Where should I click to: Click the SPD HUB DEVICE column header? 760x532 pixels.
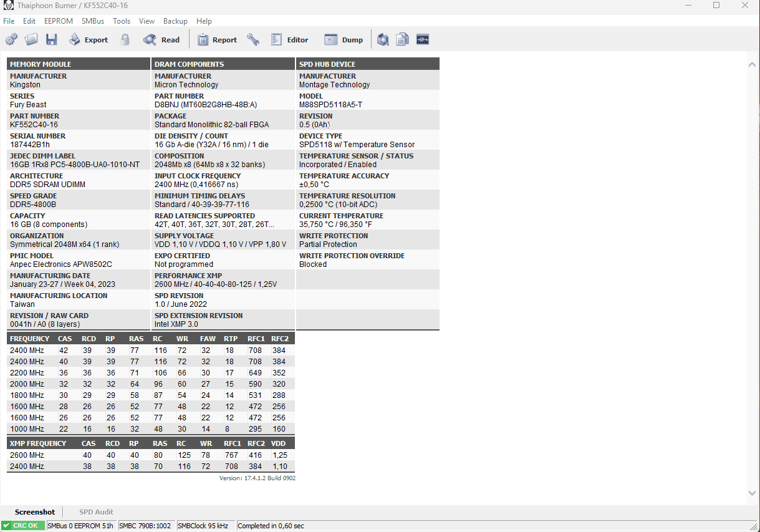(368, 64)
